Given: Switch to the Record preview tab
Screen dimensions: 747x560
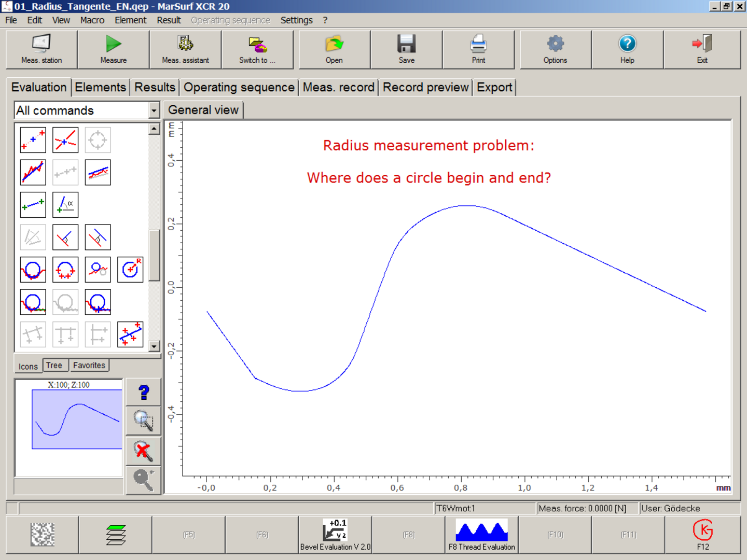Looking at the screenshot, I should [426, 87].
